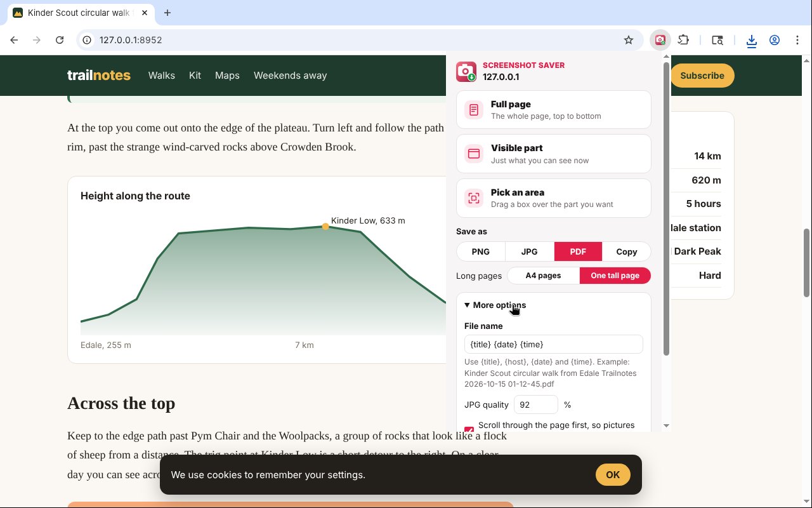Go back using the back arrow
812x508 pixels.
pyautogui.click(x=14, y=40)
